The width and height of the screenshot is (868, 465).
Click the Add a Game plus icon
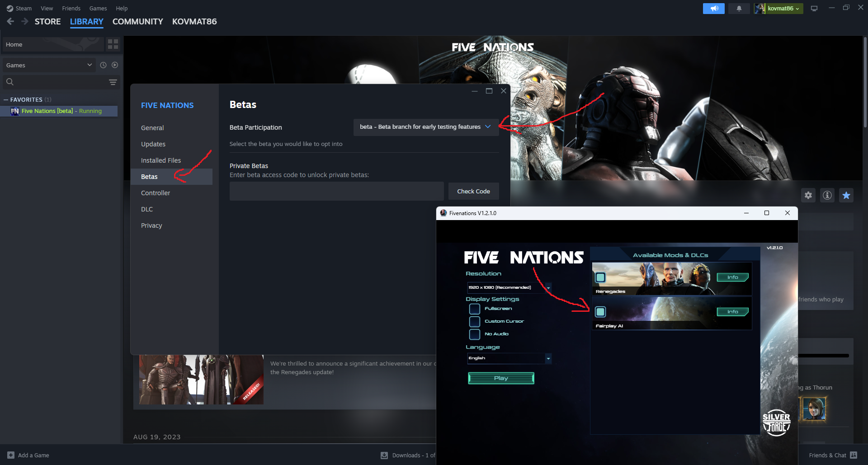11,455
